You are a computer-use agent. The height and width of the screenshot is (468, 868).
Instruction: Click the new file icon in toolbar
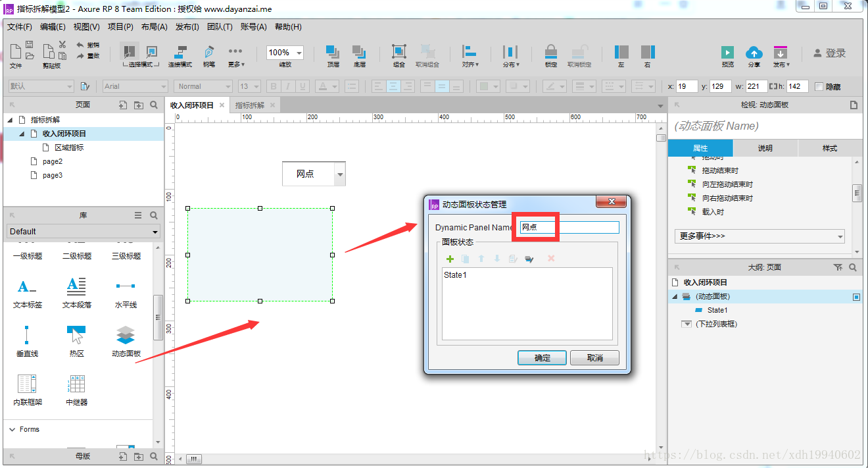coord(16,52)
